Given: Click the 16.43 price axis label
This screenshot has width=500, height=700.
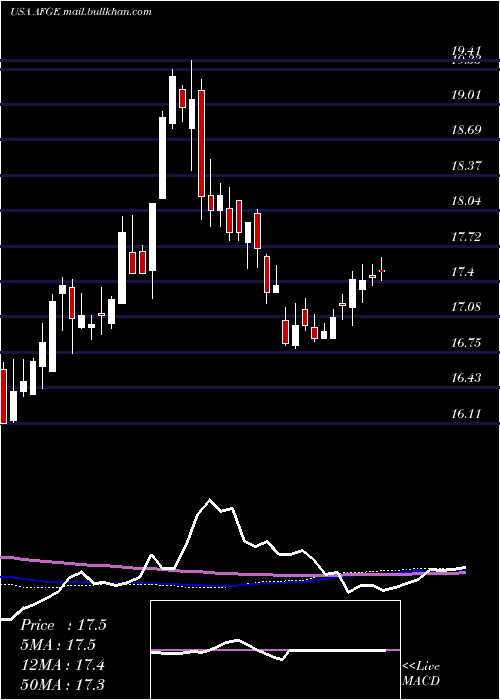Looking at the screenshot, I should point(467,378).
